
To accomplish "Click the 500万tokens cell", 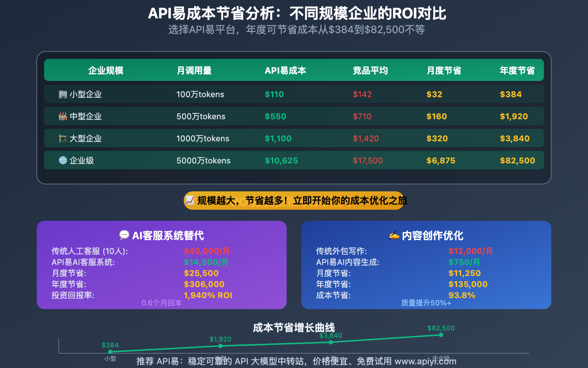I will (201, 116).
